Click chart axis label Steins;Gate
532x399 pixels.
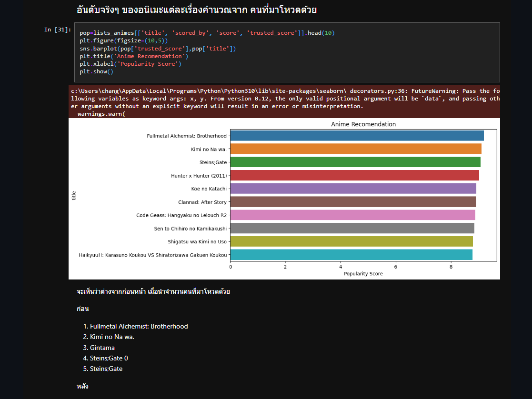pos(213,162)
